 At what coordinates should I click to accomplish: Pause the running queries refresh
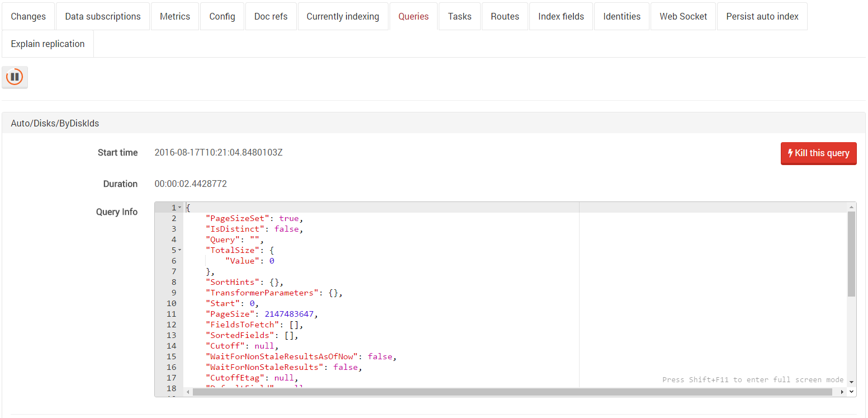15,77
